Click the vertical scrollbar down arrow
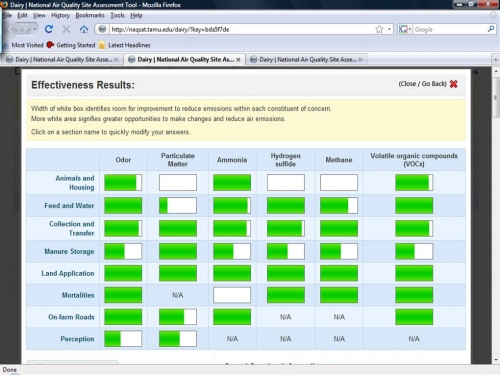The width and height of the screenshot is (500, 375). (496, 360)
